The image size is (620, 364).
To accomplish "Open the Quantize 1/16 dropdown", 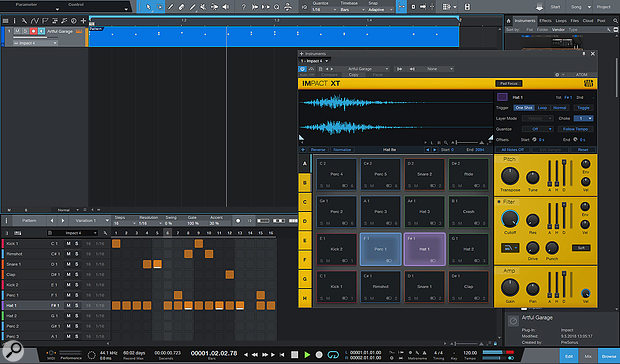I will [x=324, y=9].
